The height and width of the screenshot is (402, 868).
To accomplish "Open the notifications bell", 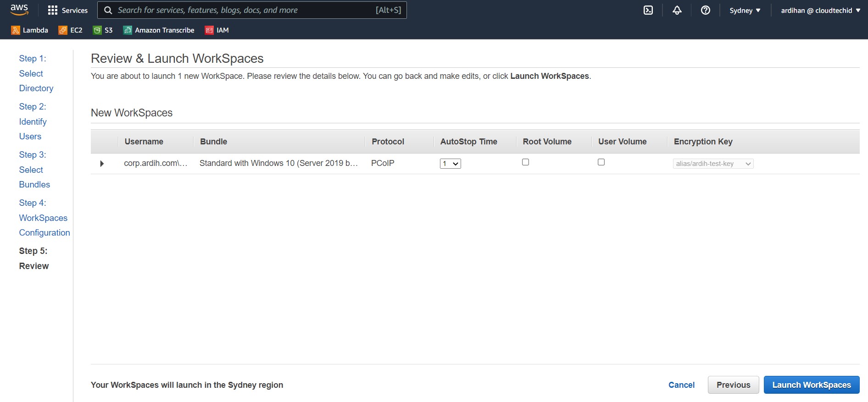I will tap(677, 10).
